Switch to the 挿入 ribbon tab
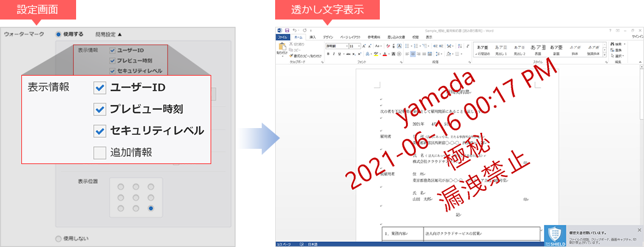Screen dimensions: 644x247 click(312, 37)
